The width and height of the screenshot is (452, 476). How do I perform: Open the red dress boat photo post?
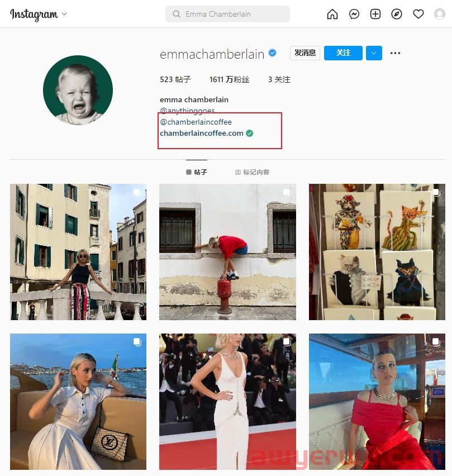click(377, 402)
